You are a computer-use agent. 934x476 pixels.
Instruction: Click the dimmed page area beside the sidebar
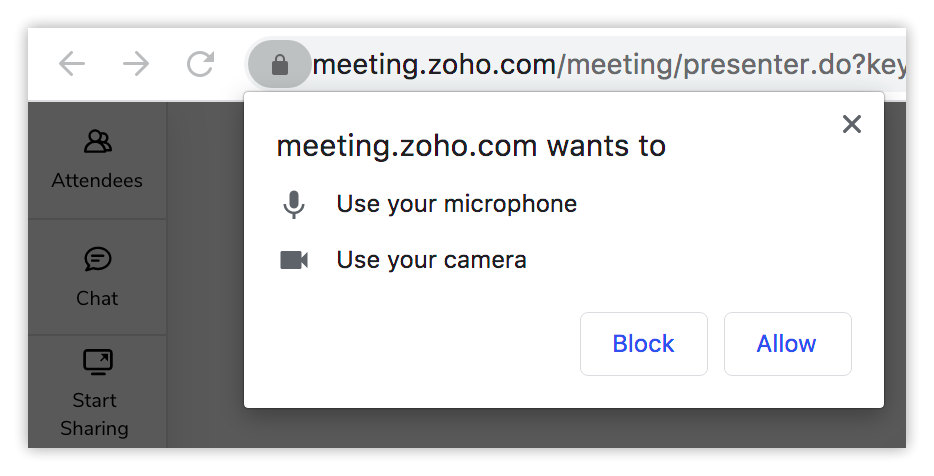click(205, 300)
